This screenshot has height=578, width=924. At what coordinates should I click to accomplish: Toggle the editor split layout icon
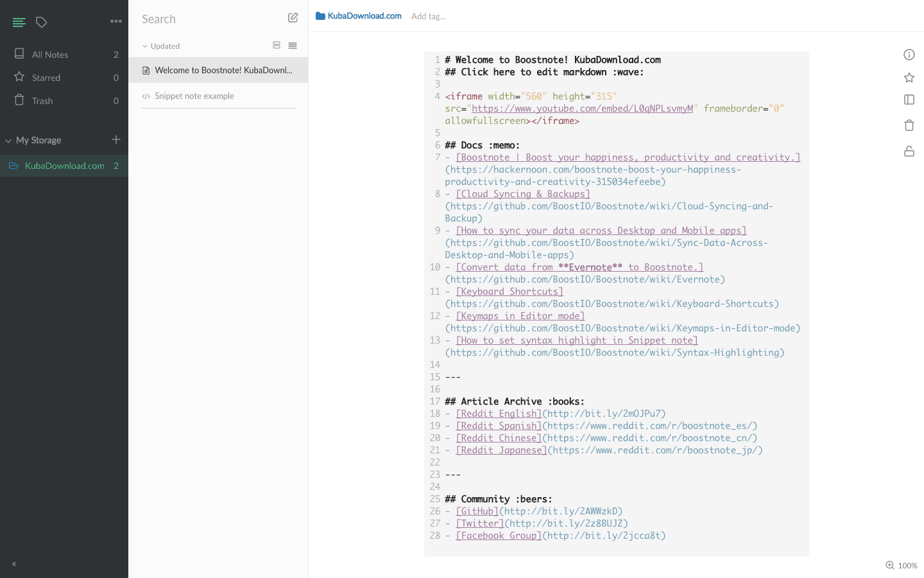(909, 100)
